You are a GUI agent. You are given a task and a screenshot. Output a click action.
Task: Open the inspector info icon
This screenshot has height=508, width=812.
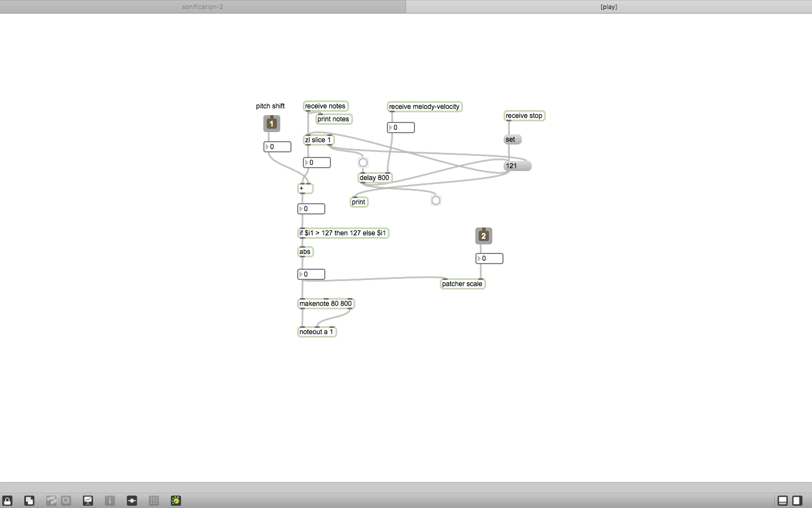tap(110, 501)
